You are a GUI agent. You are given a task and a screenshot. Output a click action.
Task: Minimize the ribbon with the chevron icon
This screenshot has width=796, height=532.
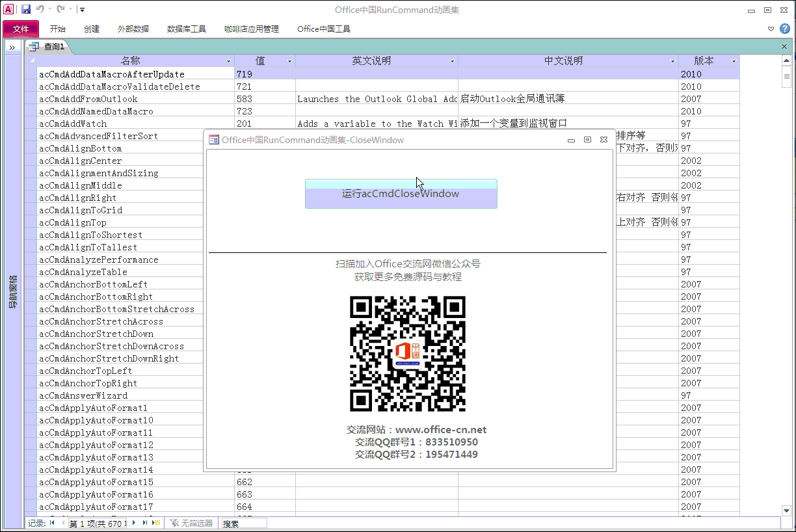click(x=771, y=29)
